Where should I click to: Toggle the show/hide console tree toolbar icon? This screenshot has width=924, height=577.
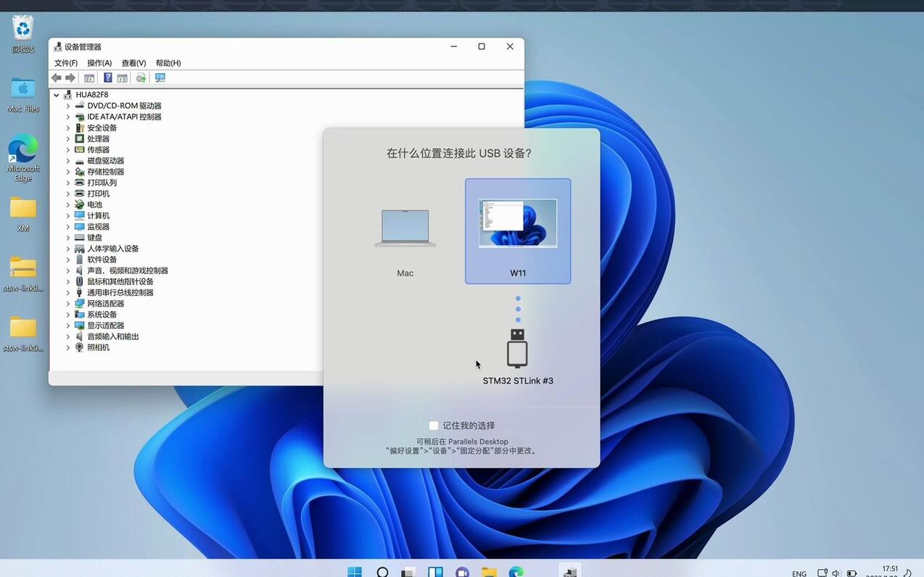pyautogui.click(x=89, y=78)
